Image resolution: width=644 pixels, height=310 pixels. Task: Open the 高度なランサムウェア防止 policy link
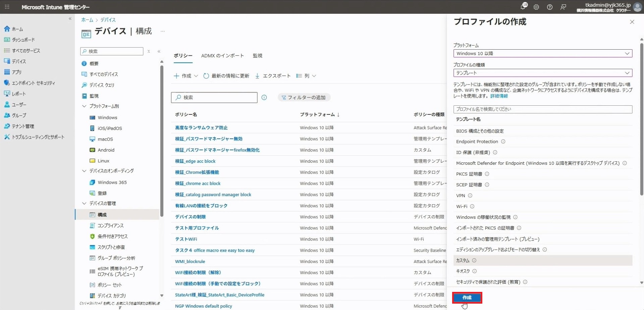tap(201, 128)
